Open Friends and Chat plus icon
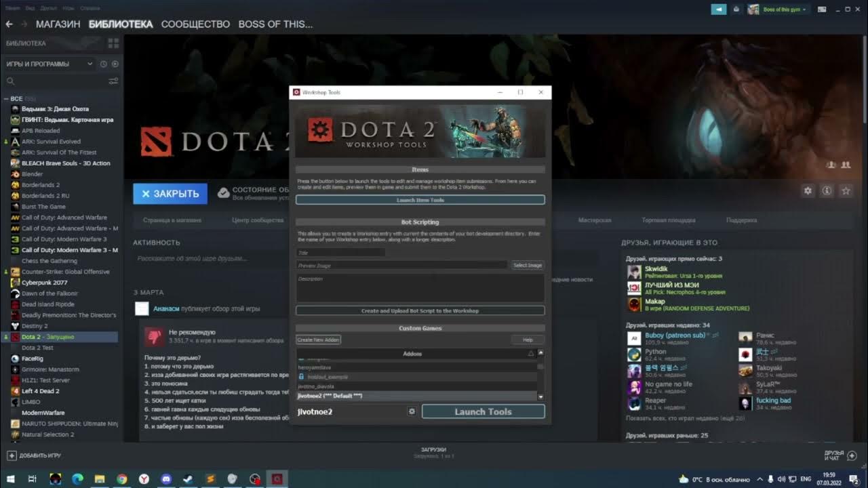 [852, 455]
